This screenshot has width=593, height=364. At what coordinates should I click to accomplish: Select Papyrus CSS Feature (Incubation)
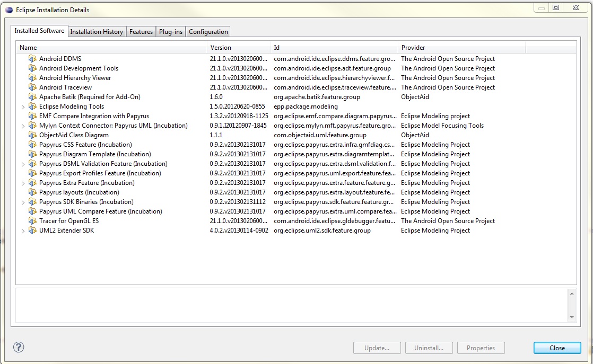coord(296,145)
